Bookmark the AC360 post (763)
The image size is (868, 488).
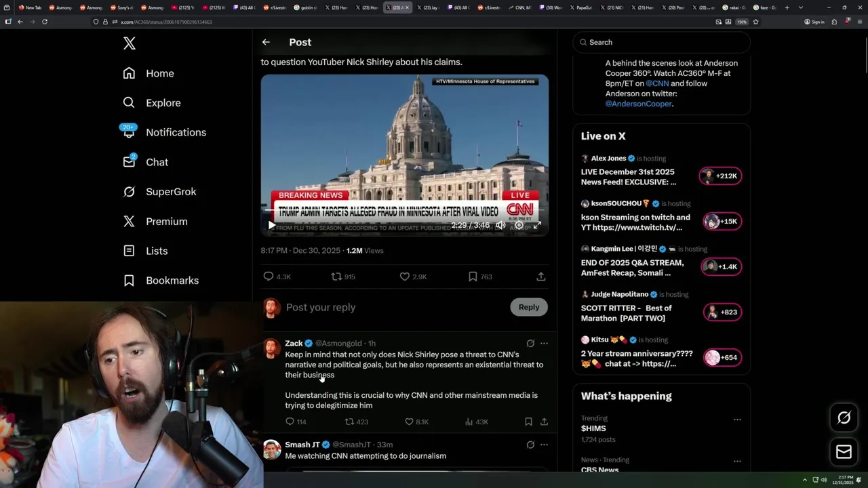coord(480,277)
